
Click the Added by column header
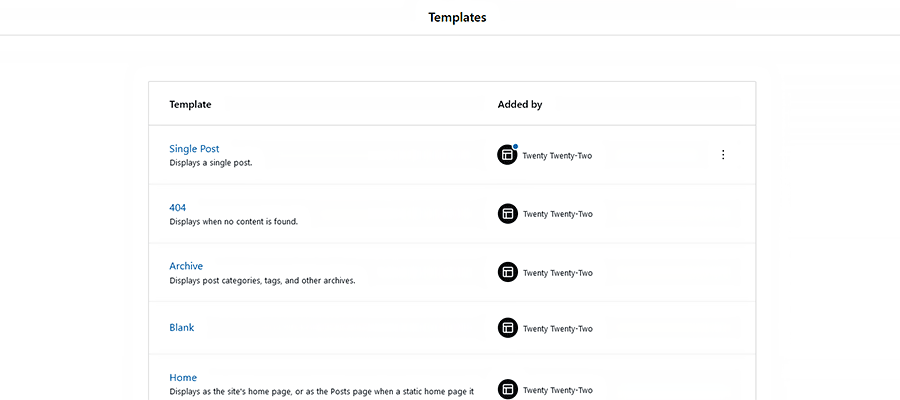520,104
